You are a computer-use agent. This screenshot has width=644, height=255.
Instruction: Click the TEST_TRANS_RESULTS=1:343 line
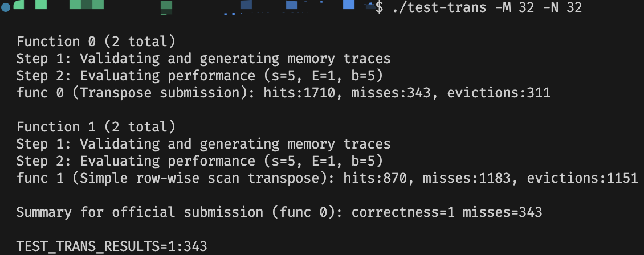coord(112,246)
